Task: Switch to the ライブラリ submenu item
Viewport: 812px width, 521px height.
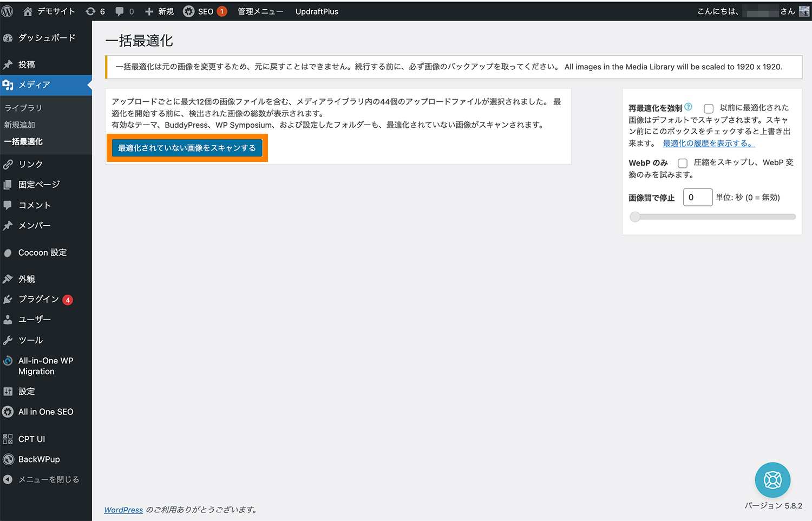Action: point(24,107)
